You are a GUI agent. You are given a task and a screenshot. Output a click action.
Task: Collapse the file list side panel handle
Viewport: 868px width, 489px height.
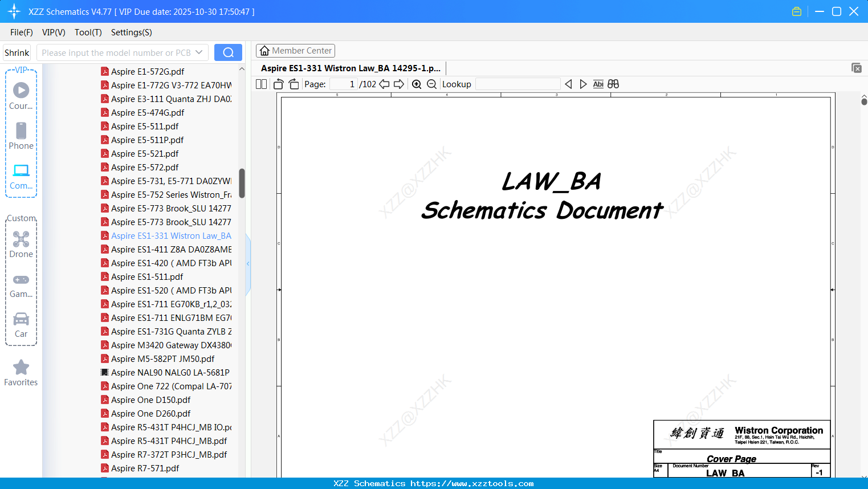[x=248, y=263]
